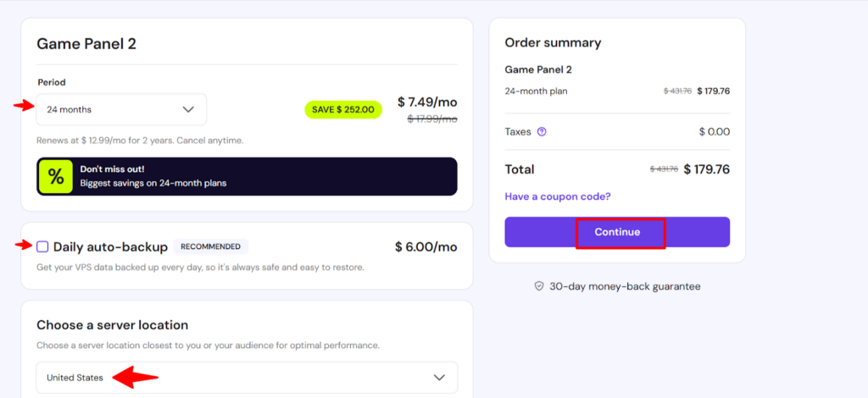Image resolution: width=868 pixels, height=398 pixels.
Task: Click the $ 6.00/mo backup price
Action: (x=426, y=247)
